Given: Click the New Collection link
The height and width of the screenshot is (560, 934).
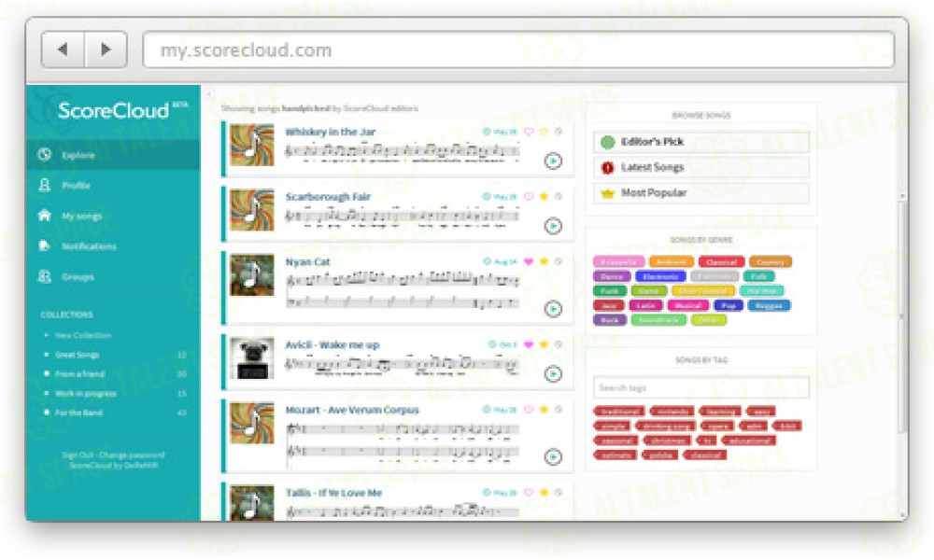Looking at the screenshot, I should point(83,335).
